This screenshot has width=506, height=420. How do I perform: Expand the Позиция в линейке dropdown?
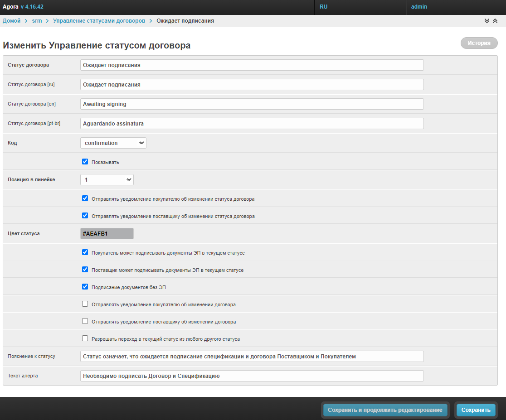click(x=107, y=180)
